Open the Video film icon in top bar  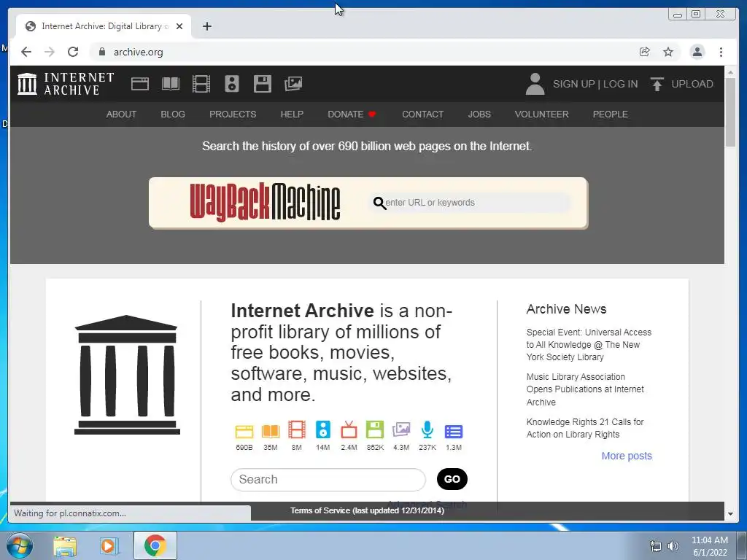(201, 84)
